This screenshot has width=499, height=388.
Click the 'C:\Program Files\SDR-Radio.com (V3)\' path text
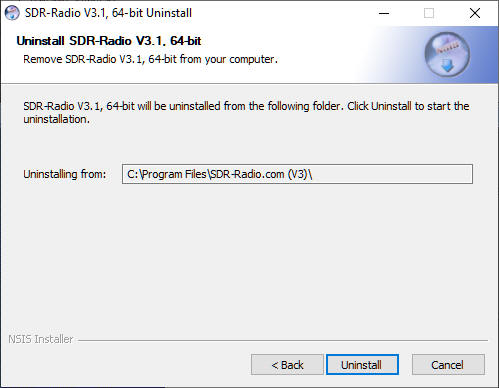tap(220, 174)
